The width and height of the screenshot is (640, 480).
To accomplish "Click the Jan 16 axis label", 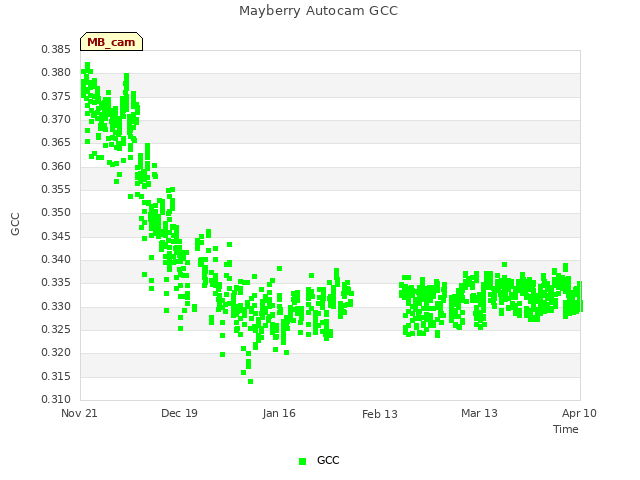I will (279, 413).
